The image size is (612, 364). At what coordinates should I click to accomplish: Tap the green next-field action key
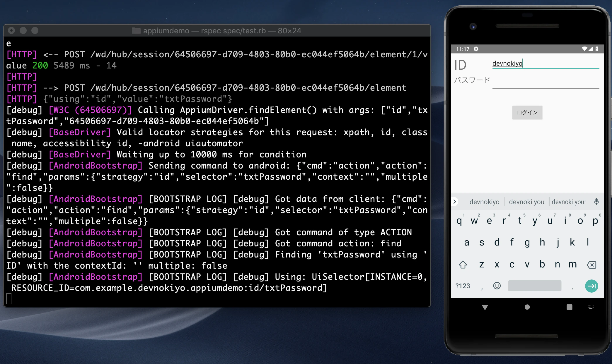[591, 286]
